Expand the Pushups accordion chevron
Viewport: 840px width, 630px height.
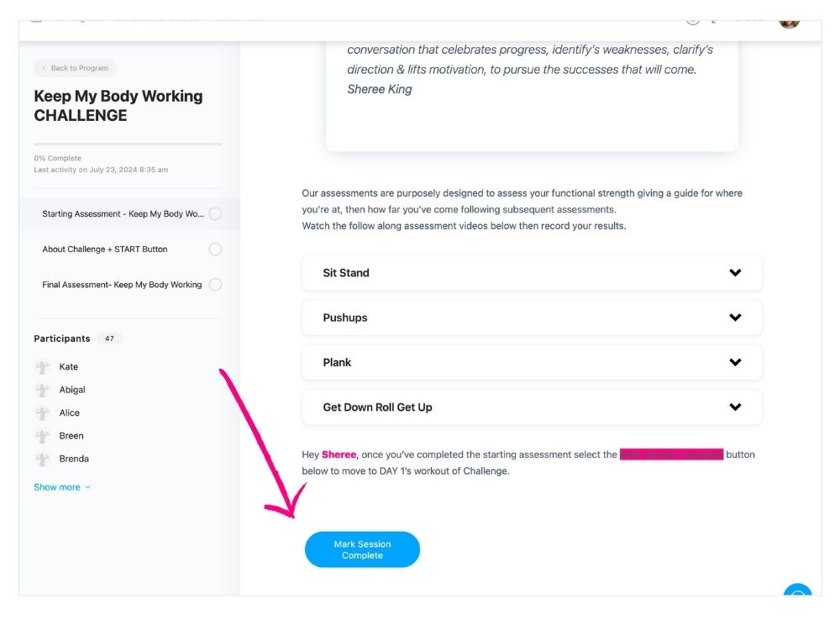(735, 318)
